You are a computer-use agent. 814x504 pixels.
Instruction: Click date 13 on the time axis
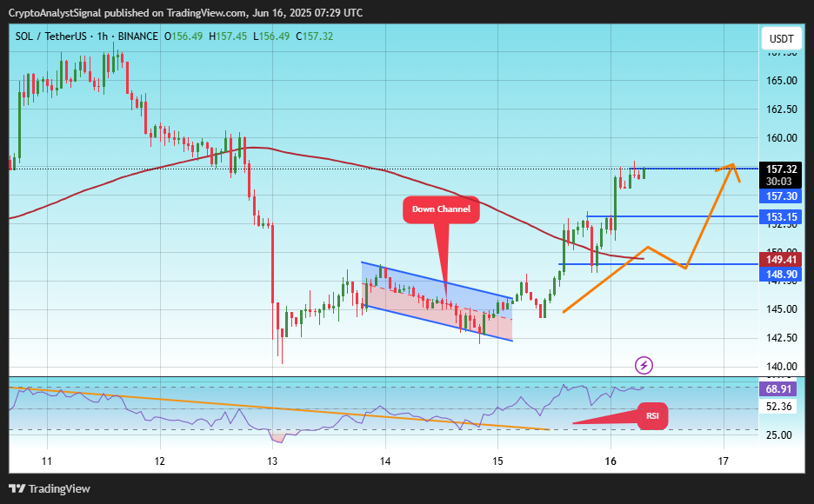click(272, 461)
